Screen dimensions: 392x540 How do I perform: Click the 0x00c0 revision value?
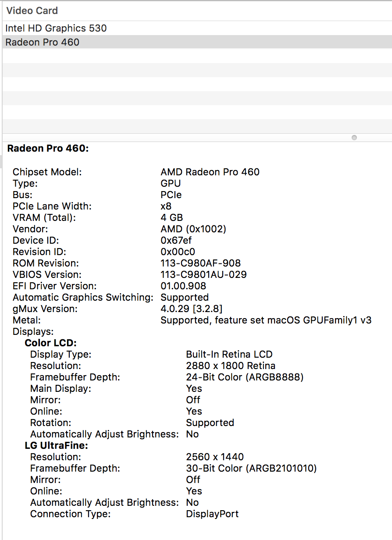pos(178,252)
